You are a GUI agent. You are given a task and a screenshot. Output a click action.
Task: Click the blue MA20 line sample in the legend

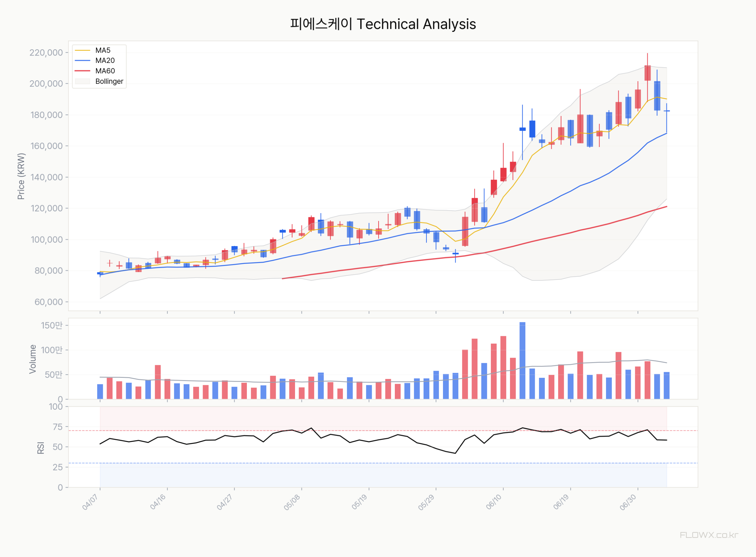coord(83,61)
